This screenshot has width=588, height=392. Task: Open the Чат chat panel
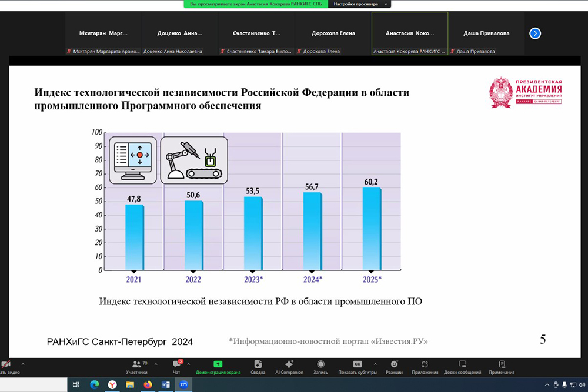pyautogui.click(x=176, y=367)
